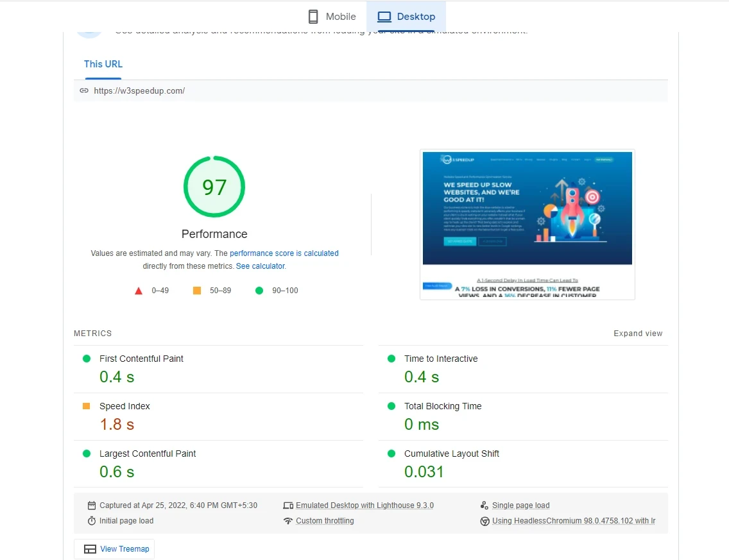Image resolution: width=729 pixels, height=560 pixels.
Task: Expand the metrics view
Action: click(637, 334)
